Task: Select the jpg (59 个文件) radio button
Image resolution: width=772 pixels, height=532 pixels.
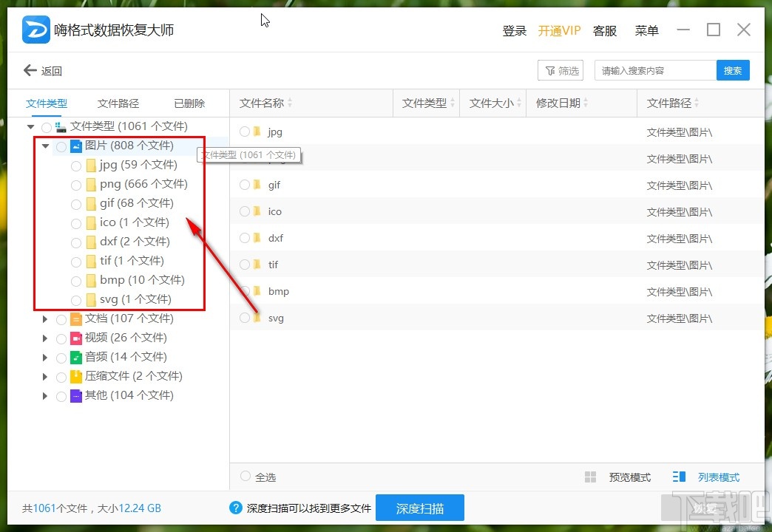Action: coord(75,166)
